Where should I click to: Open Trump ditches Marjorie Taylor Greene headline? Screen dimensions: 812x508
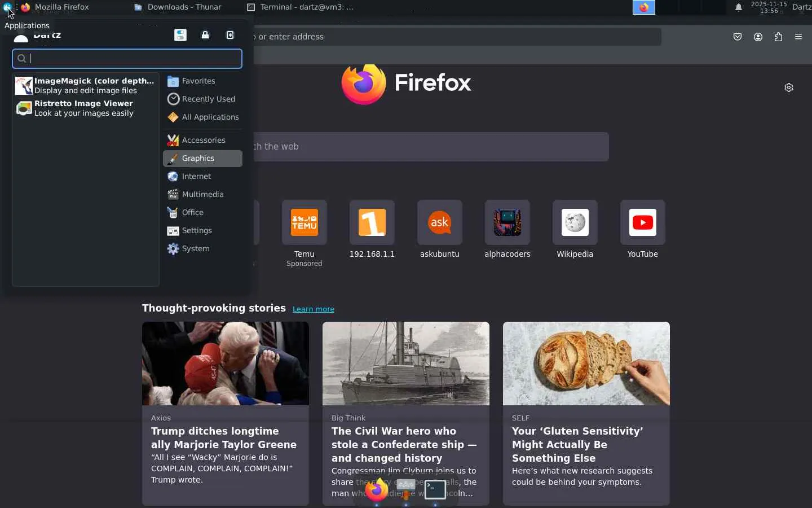tap(224, 438)
